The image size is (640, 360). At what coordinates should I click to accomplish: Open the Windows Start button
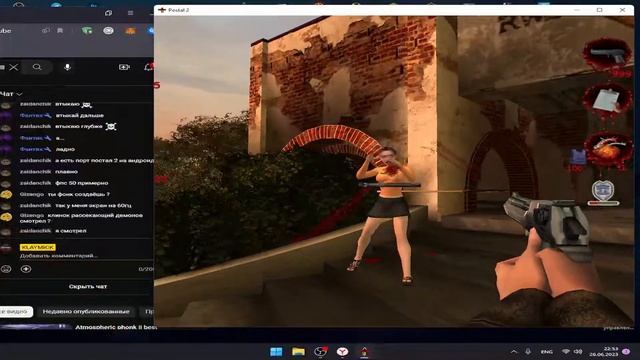[276, 351]
